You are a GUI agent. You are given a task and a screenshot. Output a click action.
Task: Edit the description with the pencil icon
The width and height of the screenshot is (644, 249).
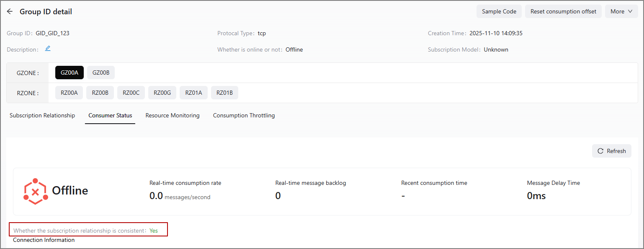pyautogui.click(x=48, y=49)
